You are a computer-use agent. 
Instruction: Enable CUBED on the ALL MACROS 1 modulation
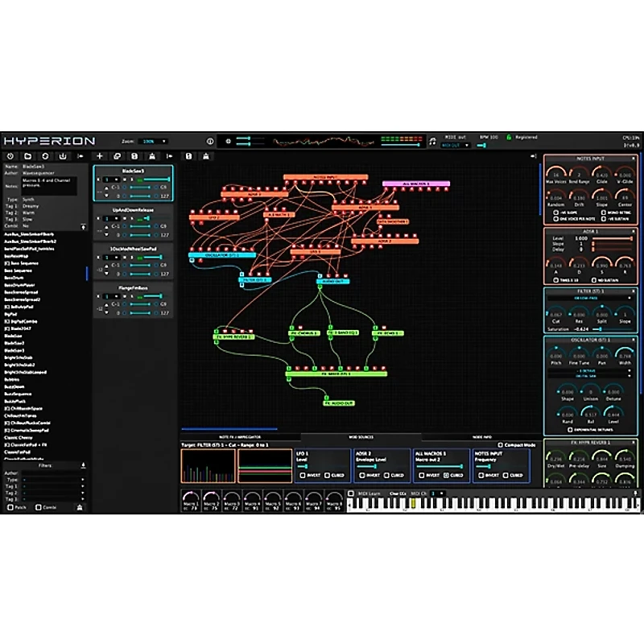446,474
